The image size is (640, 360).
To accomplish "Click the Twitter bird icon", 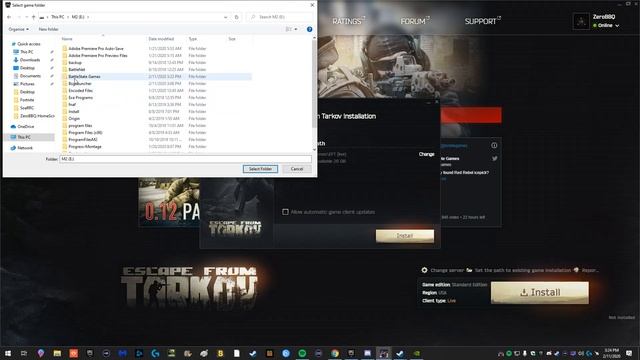I will [495, 159].
